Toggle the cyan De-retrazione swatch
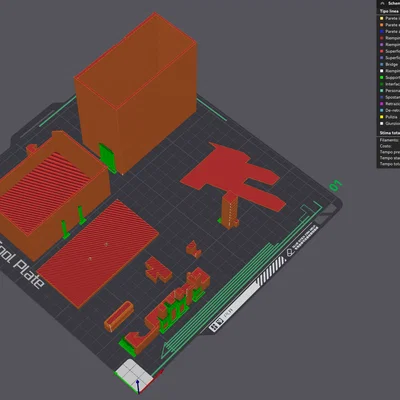Image resolution: width=400 pixels, height=400 pixels. [382, 110]
